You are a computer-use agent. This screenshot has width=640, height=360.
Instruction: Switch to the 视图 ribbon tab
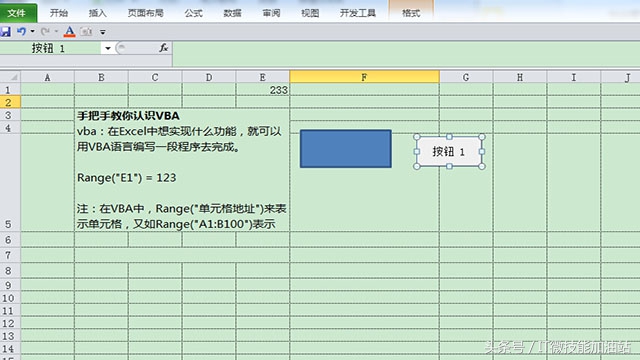[x=310, y=13]
